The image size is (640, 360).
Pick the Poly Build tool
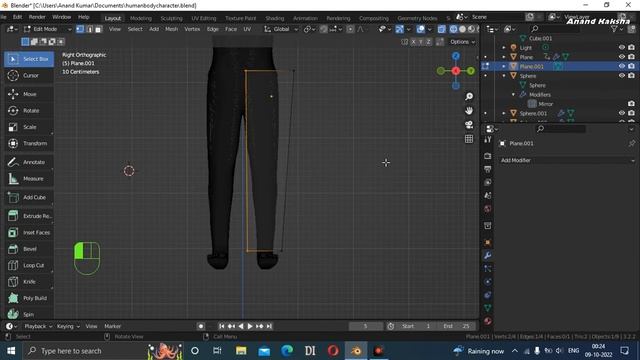point(29,298)
